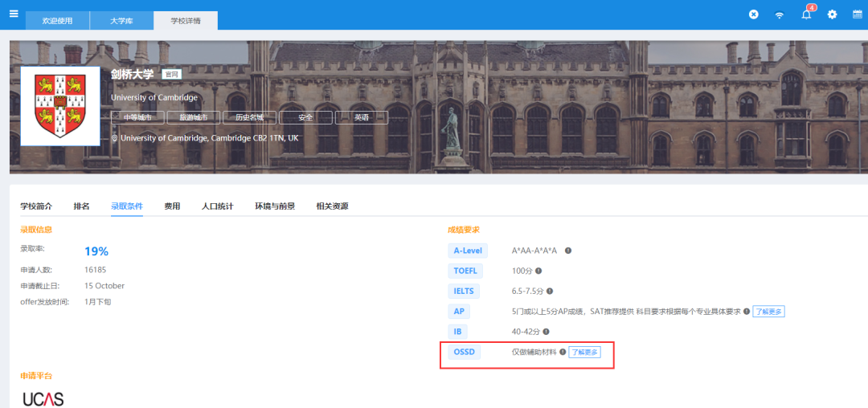
Task: Open the 排名 section tab
Action: [81, 206]
